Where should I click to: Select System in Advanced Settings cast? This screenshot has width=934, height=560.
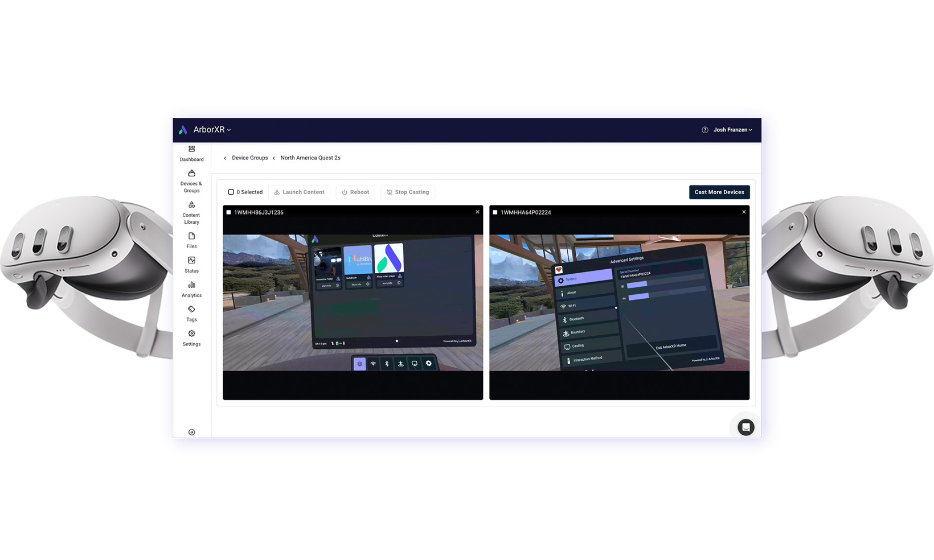pos(584,278)
